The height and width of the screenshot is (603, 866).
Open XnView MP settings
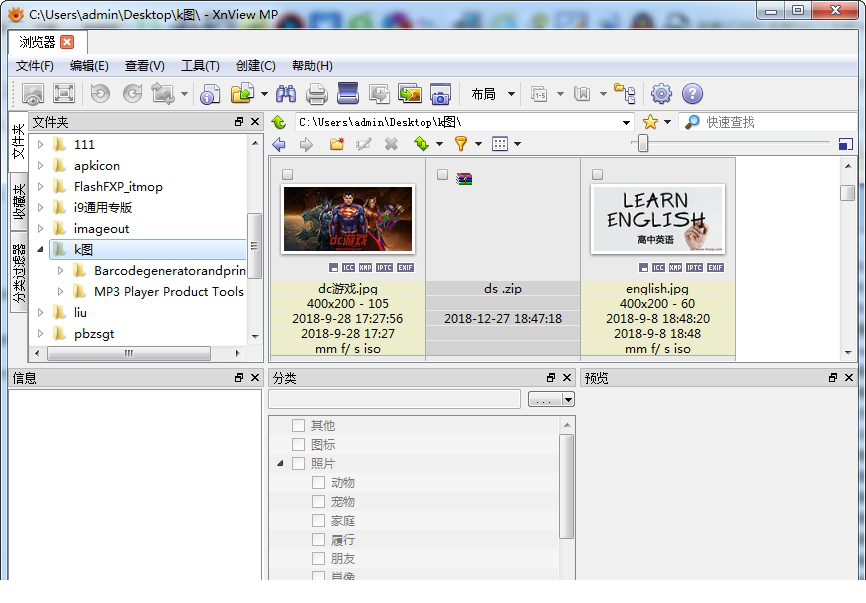[660, 94]
